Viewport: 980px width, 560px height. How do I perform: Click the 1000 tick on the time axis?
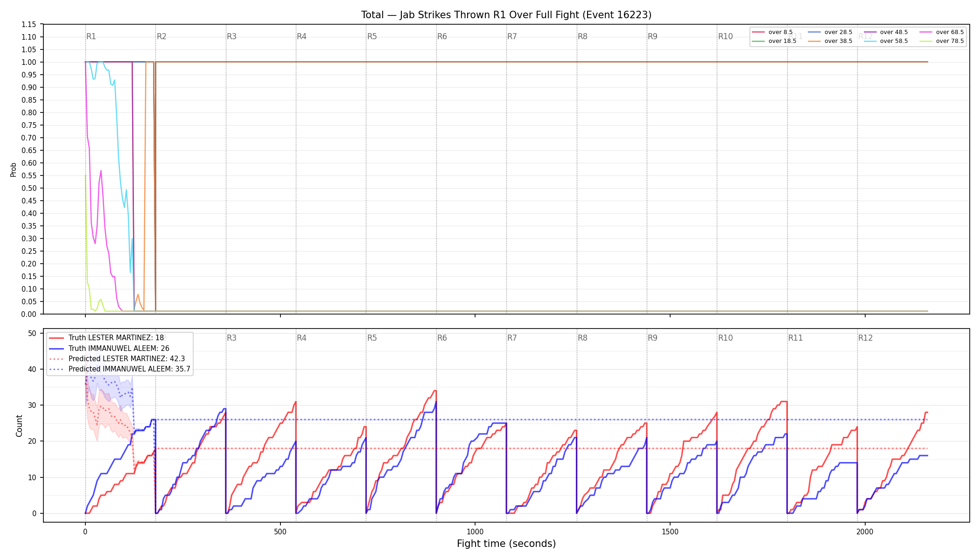point(475,532)
